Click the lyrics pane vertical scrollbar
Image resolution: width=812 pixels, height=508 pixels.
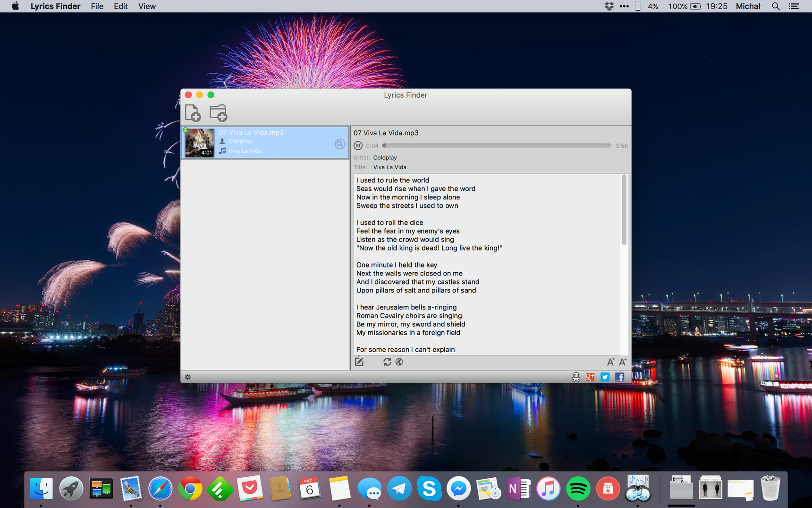pos(624,210)
